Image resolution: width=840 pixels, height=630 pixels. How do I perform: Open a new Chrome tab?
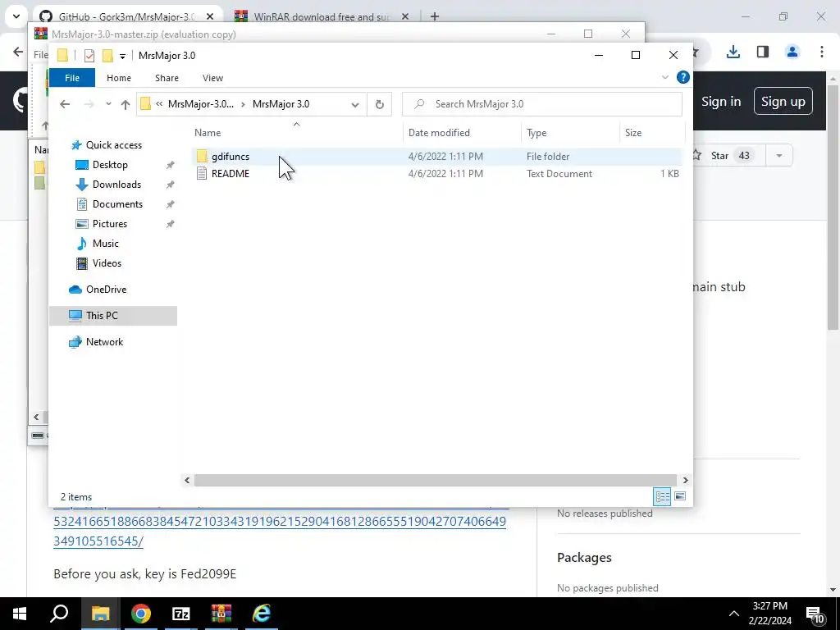(435, 16)
